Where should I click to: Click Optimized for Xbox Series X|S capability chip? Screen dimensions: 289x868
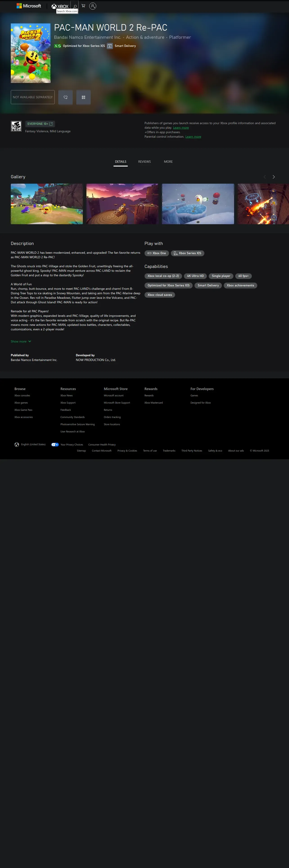(169, 286)
